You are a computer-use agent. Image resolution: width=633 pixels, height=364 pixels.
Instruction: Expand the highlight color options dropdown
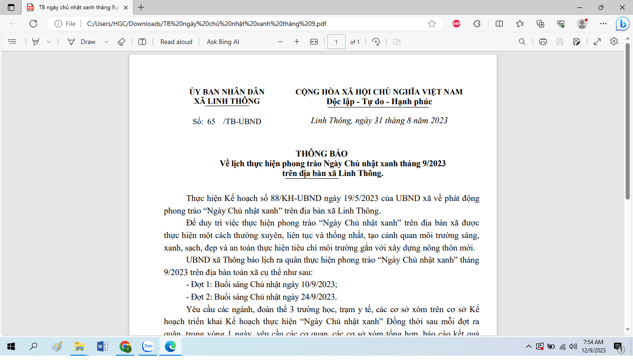tap(49, 42)
